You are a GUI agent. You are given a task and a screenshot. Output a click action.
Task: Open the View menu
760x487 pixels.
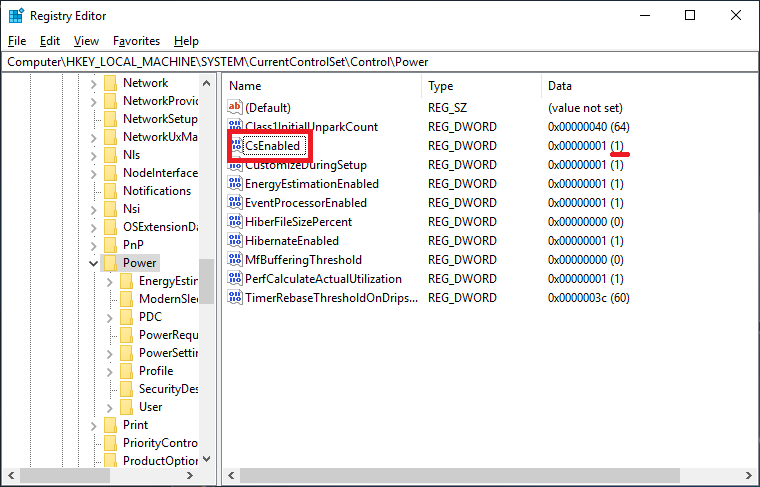click(x=86, y=41)
